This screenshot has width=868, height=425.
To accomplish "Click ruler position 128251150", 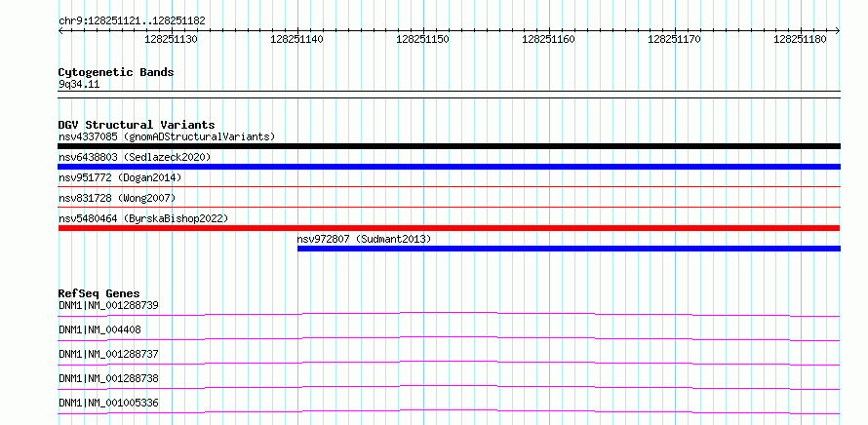I will pyautogui.click(x=423, y=39).
